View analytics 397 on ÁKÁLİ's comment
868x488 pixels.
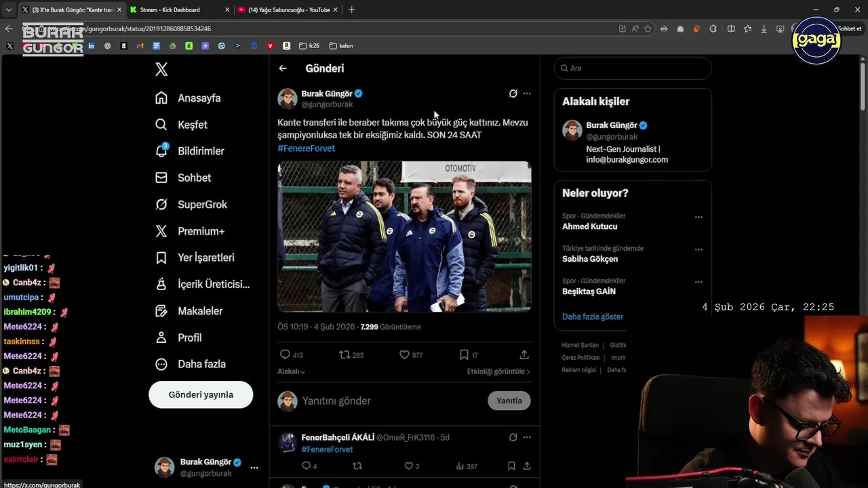tap(467, 466)
